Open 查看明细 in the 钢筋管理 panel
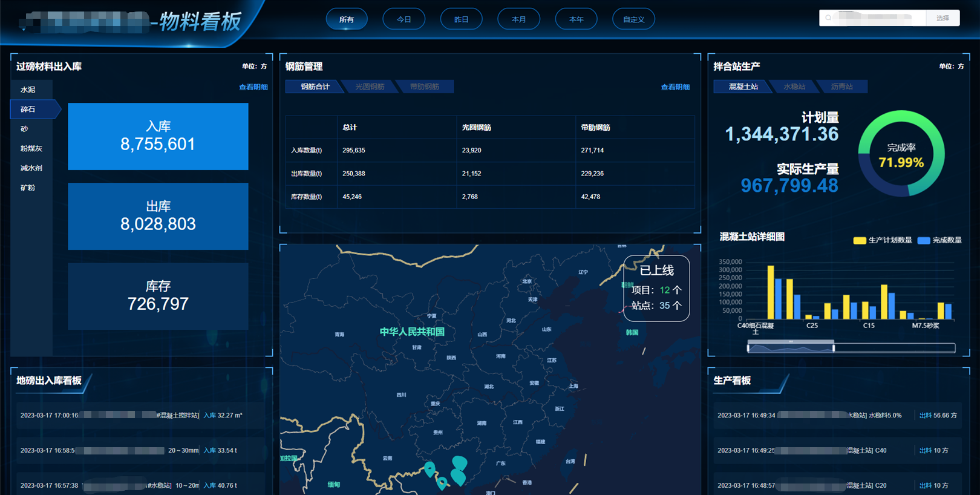The height and width of the screenshot is (495, 980). point(675,87)
